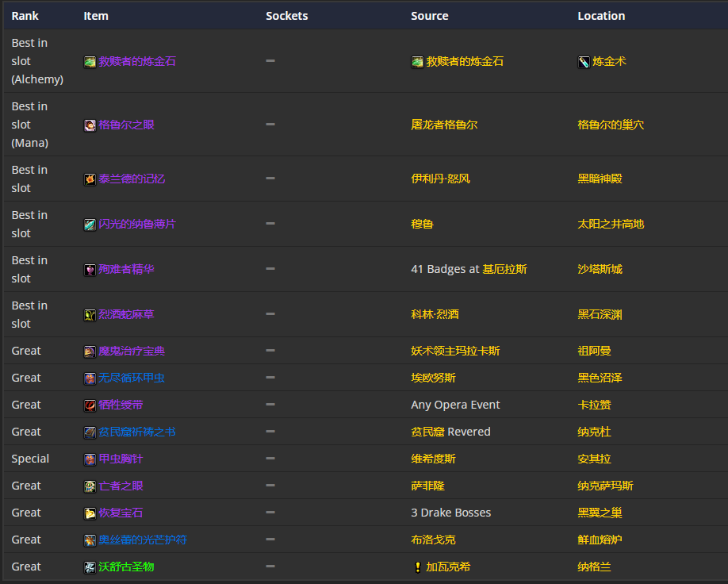Open the 救赎者的炼金石 item link

point(137,61)
